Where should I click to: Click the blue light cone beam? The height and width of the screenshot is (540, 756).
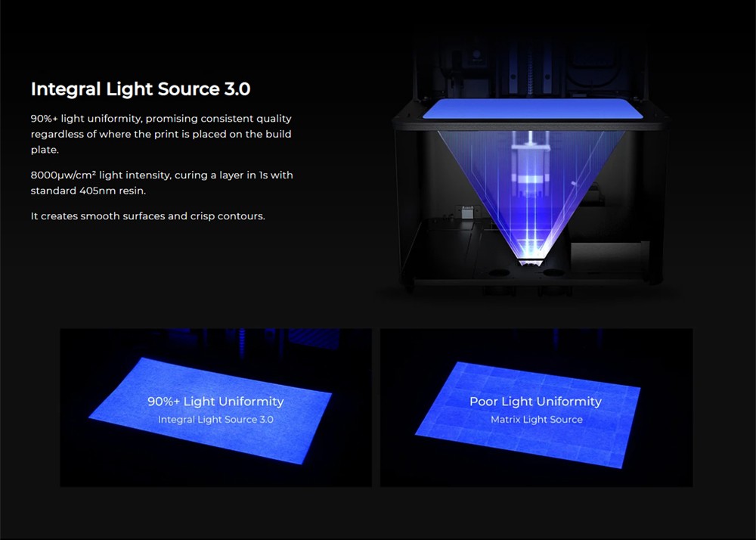[531, 193]
